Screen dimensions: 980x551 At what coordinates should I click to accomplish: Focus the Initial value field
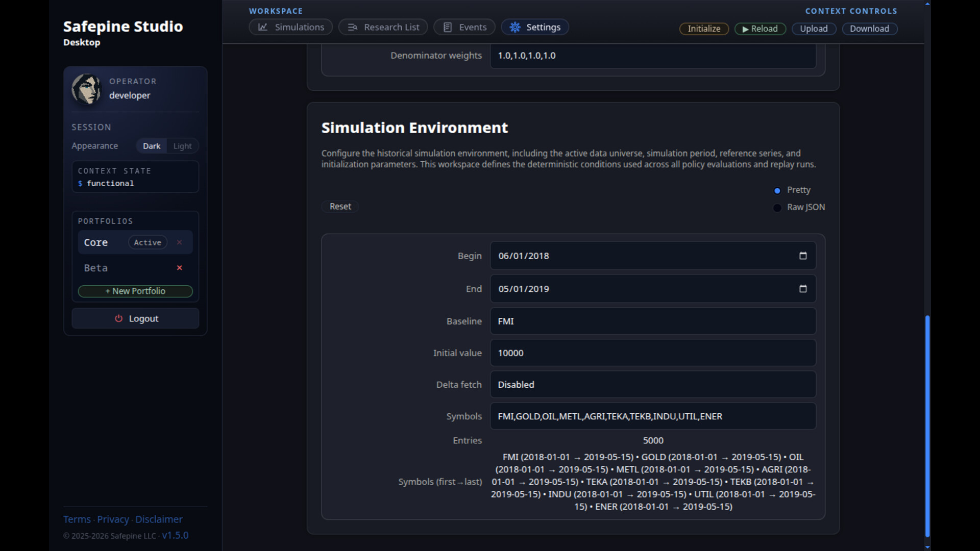click(653, 353)
